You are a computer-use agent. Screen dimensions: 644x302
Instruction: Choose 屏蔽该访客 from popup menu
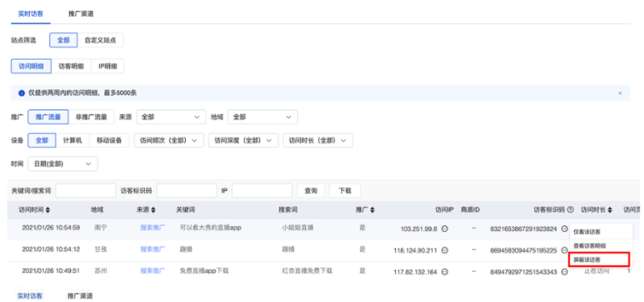599,259
